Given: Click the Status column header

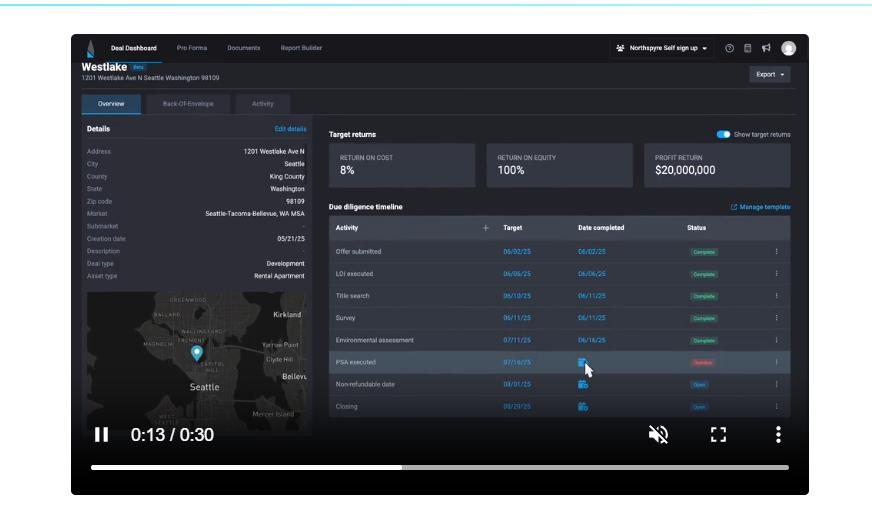Looking at the screenshot, I should tap(696, 228).
